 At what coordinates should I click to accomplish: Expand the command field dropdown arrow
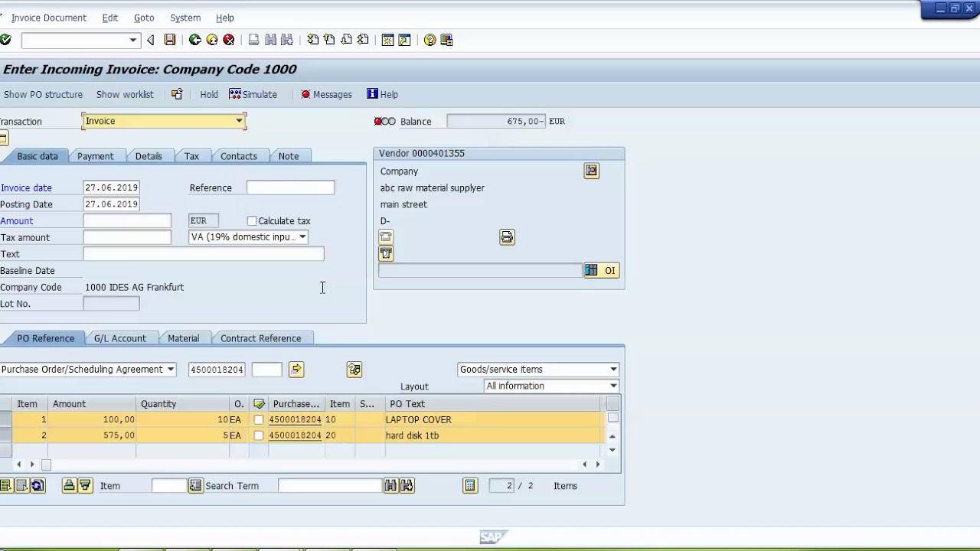click(x=132, y=40)
